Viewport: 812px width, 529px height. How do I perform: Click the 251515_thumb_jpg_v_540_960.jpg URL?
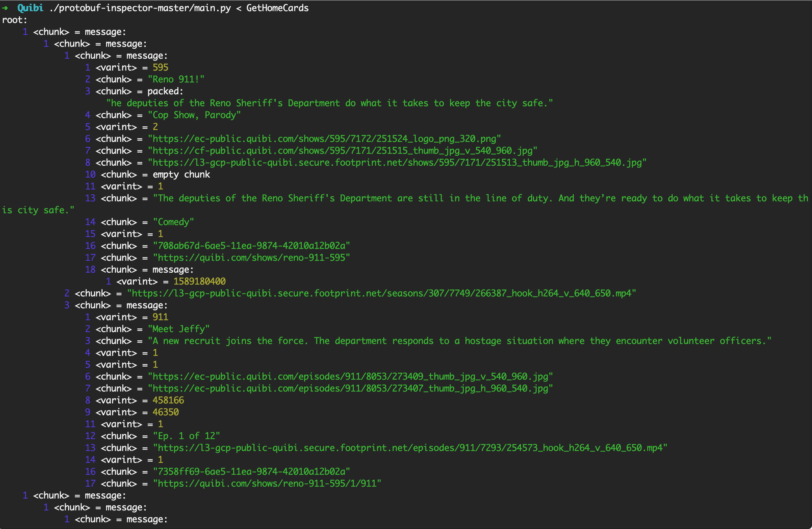(x=343, y=151)
